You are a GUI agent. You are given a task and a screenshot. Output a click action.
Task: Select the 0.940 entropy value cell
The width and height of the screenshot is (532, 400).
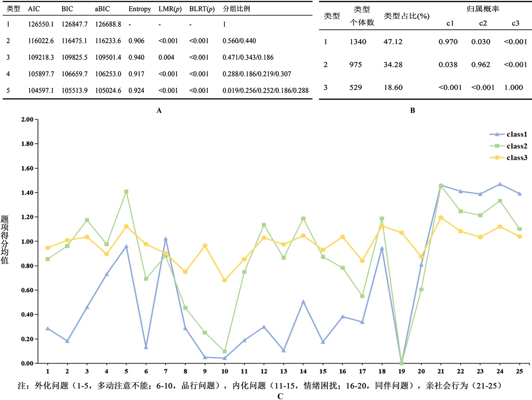[x=136, y=57]
